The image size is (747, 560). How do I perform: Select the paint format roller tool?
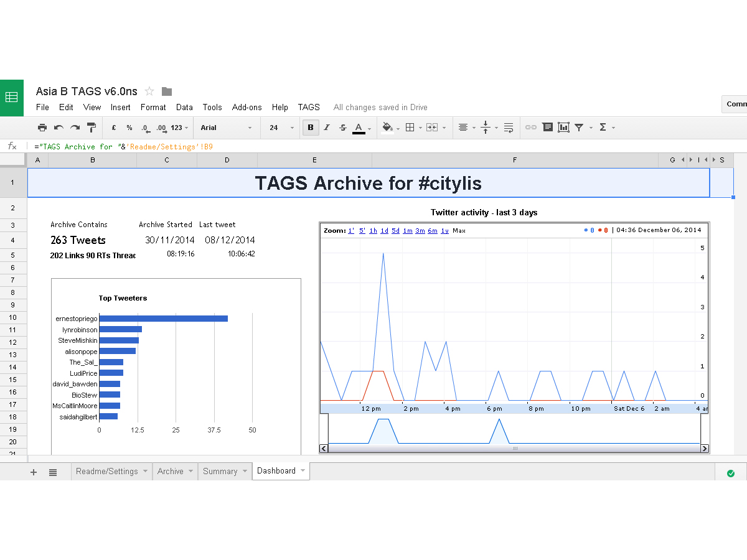(x=92, y=128)
